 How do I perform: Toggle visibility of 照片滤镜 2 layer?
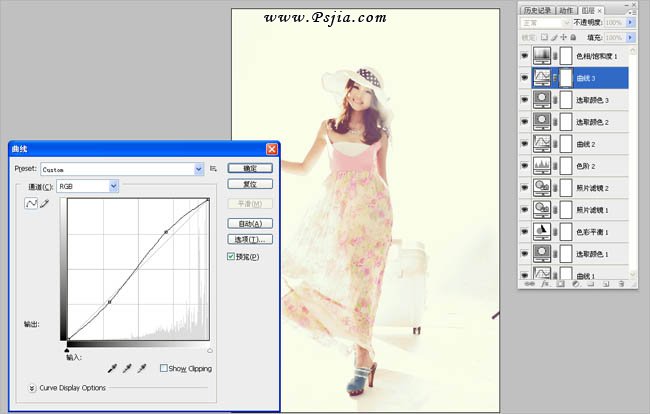coord(525,186)
